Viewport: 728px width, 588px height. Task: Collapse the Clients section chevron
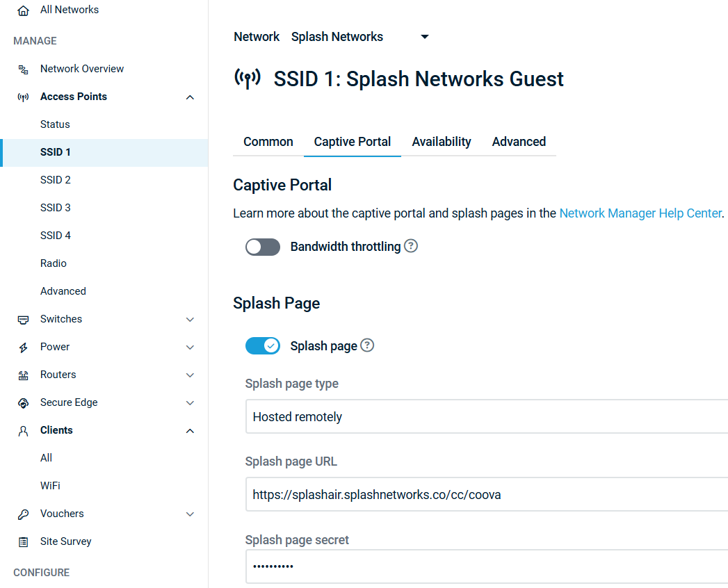click(x=190, y=431)
